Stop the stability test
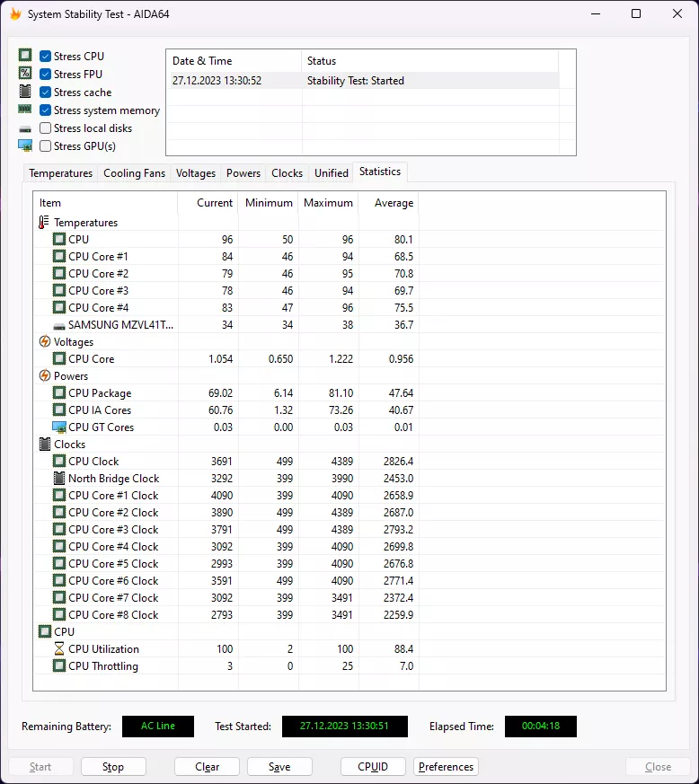The width and height of the screenshot is (699, 784). (x=113, y=767)
